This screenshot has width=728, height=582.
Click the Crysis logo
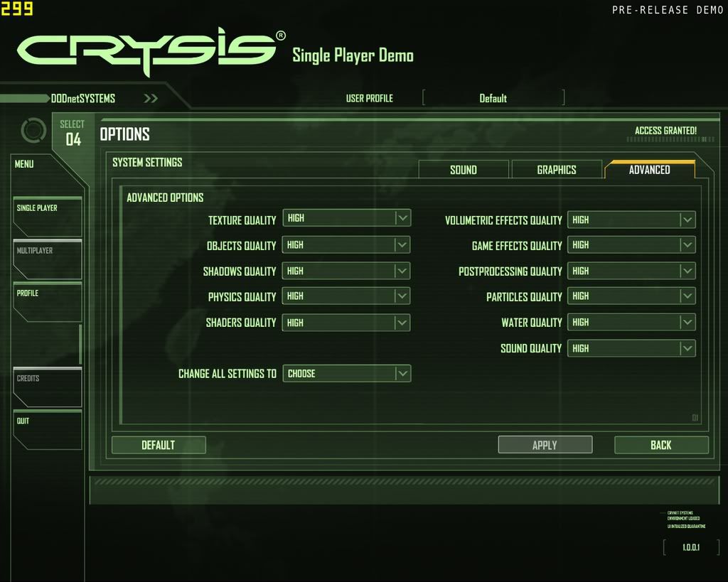tap(151, 50)
